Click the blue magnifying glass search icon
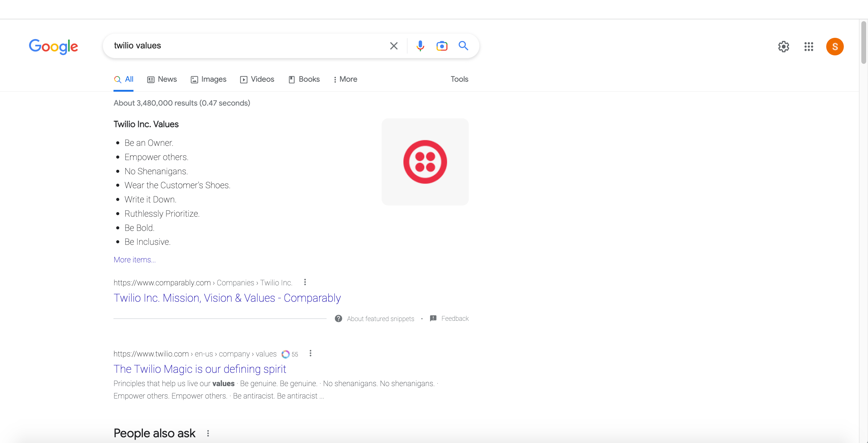The width and height of the screenshot is (868, 443). [463, 46]
